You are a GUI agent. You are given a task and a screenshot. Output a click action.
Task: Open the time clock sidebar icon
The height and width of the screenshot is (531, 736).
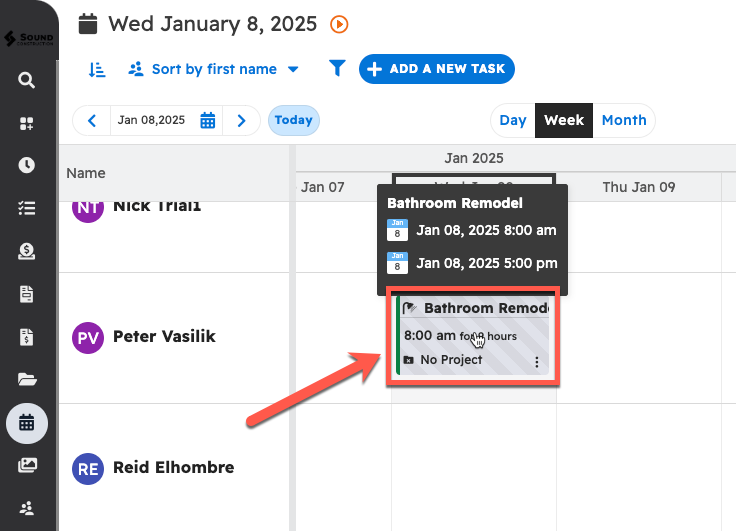point(27,165)
